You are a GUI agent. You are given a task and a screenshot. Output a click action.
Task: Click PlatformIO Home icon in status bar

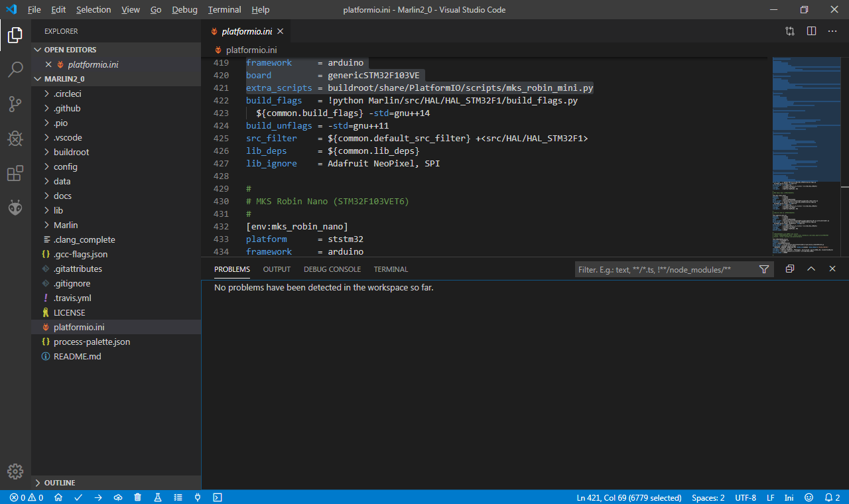click(58, 497)
